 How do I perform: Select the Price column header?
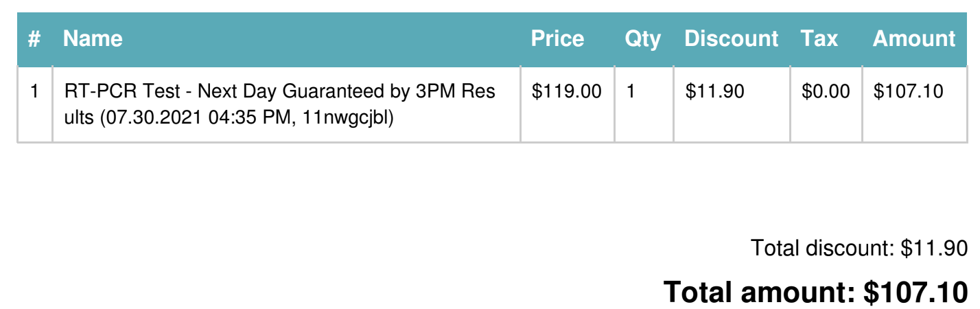[x=557, y=38]
